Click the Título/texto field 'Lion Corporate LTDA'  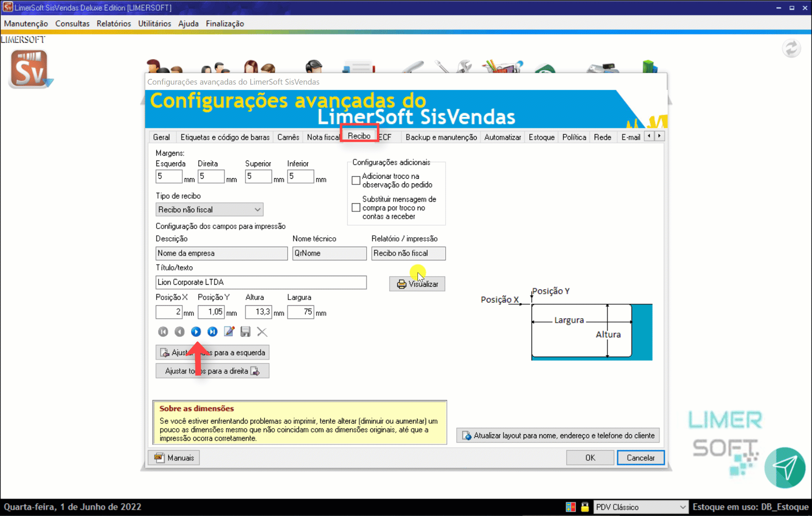click(261, 282)
